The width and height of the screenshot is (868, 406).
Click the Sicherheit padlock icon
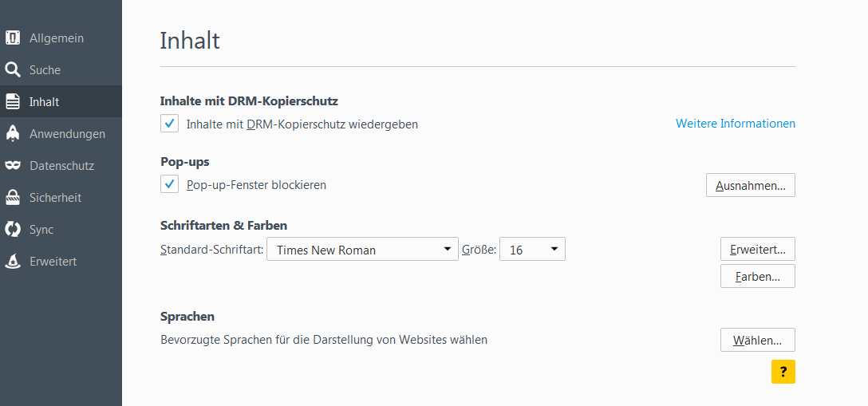tap(13, 198)
